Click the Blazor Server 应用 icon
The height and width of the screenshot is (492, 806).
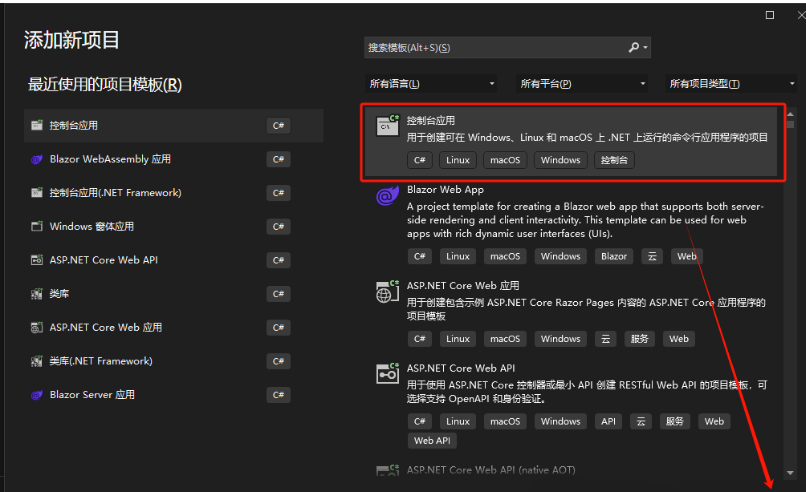(36, 395)
